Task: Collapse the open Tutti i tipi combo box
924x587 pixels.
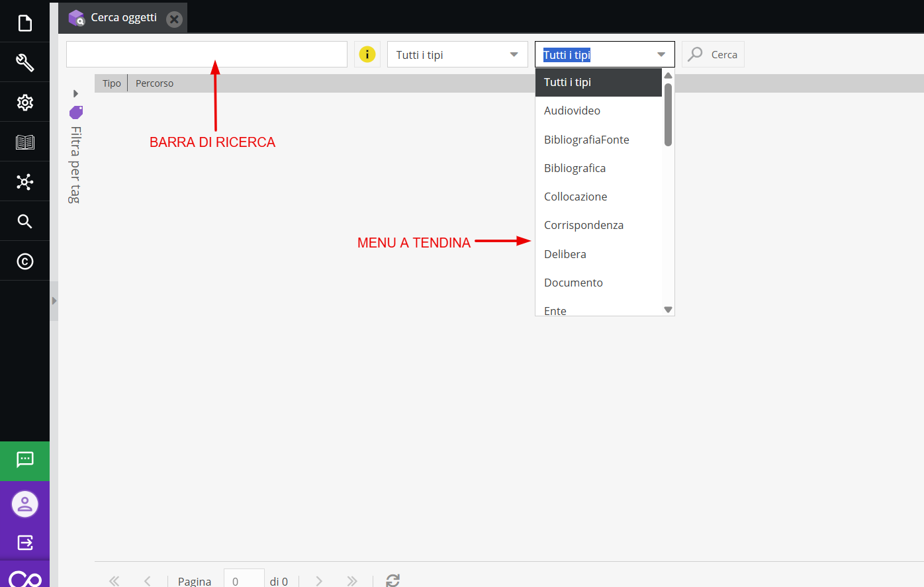Action: click(x=661, y=54)
